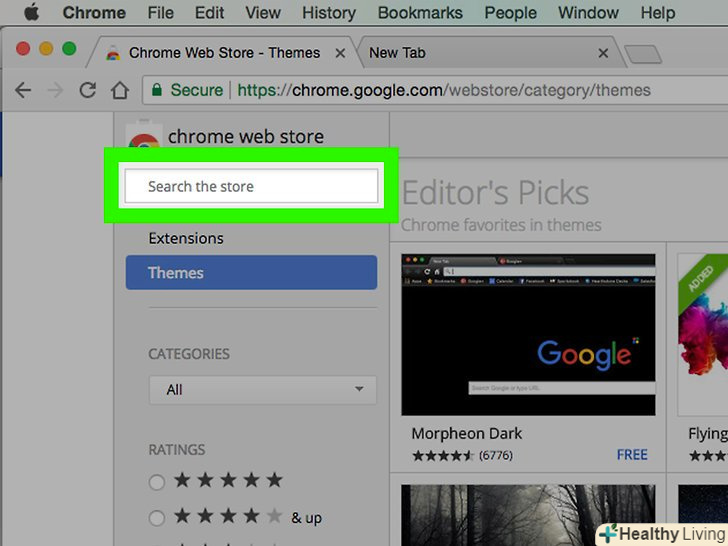
Task: Open the Edit menu
Action: (x=209, y=13)
